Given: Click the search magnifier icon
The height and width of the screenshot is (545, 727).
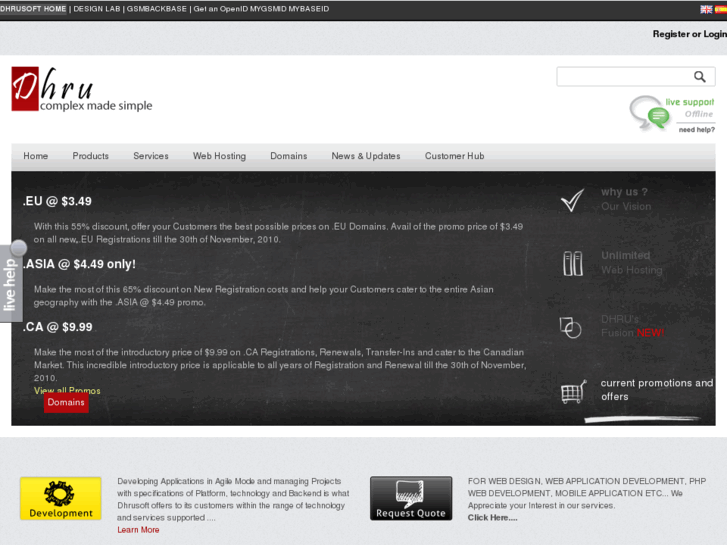Looking at the screenshot, I should point(700,77).
